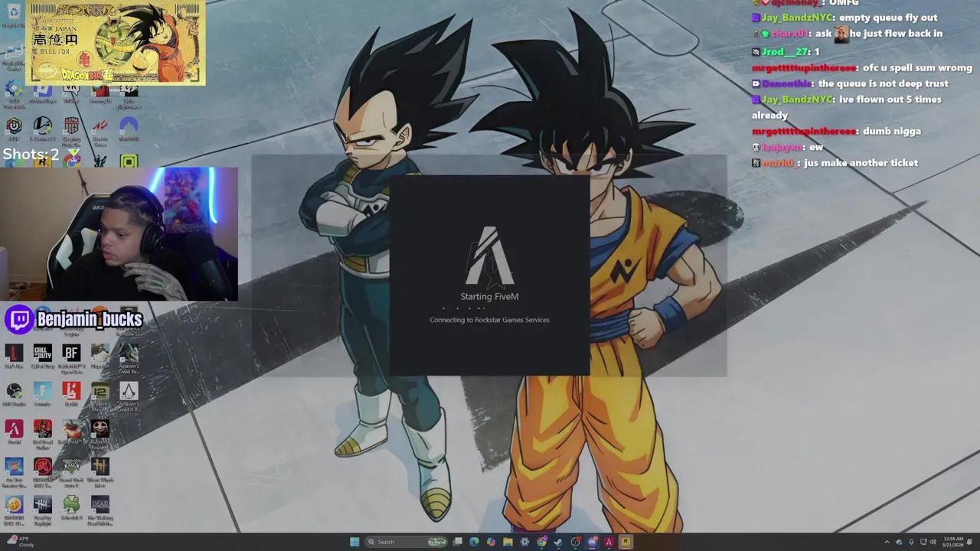Launch the Grand Theft Auto V shortcut
The image size is (980, 551).
pyautogui.click(x=71, y=471)
